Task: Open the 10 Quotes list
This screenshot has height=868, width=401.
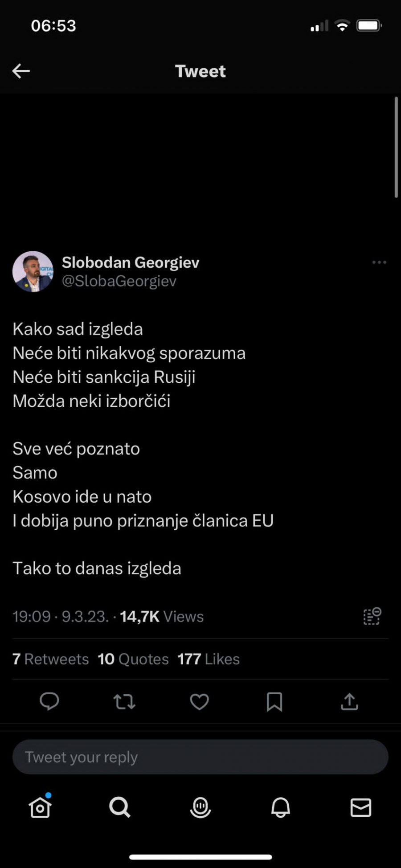Action: 132,659
